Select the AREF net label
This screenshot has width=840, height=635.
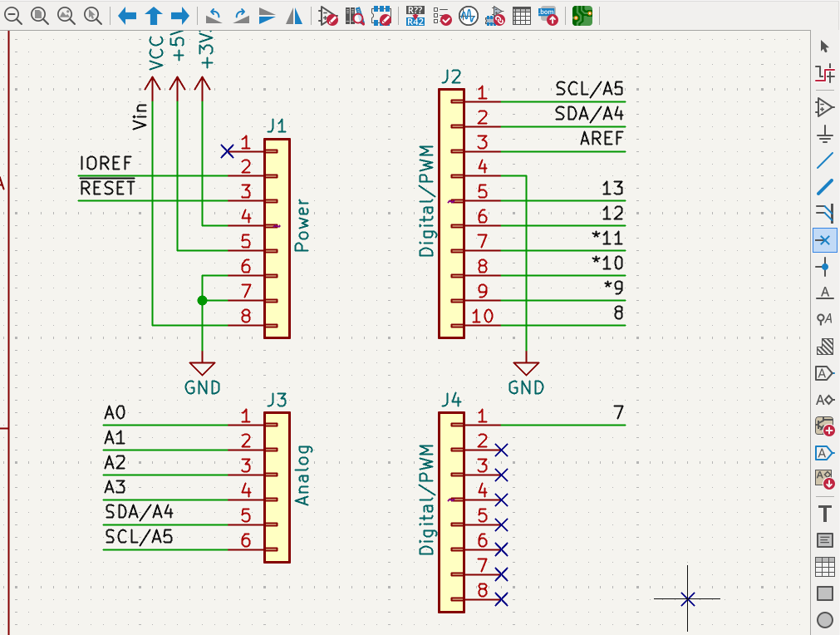pyautogui.click(x=602, y=139)
